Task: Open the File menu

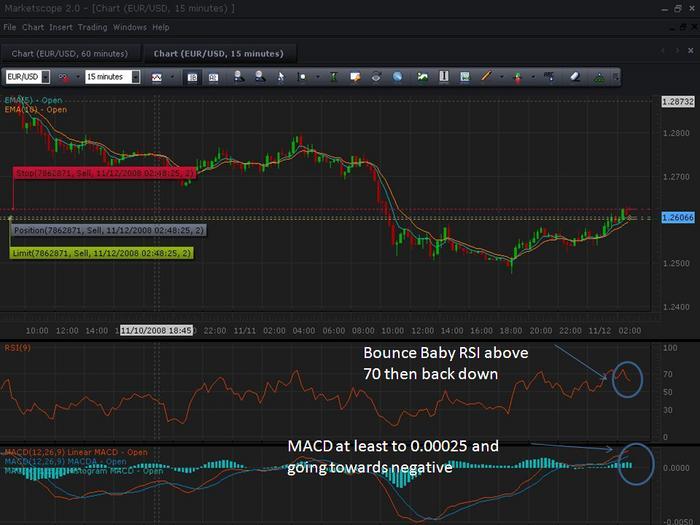Action: click(x=9, y=27)
